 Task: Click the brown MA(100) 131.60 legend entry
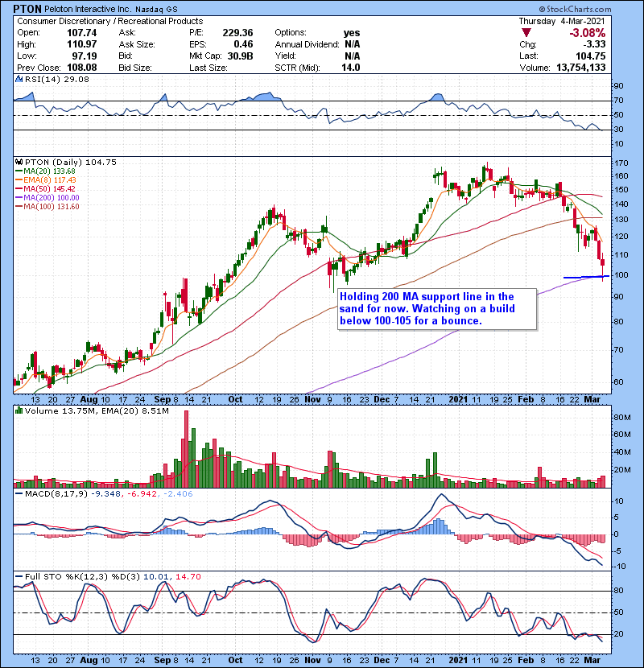(x=47, y=207)
